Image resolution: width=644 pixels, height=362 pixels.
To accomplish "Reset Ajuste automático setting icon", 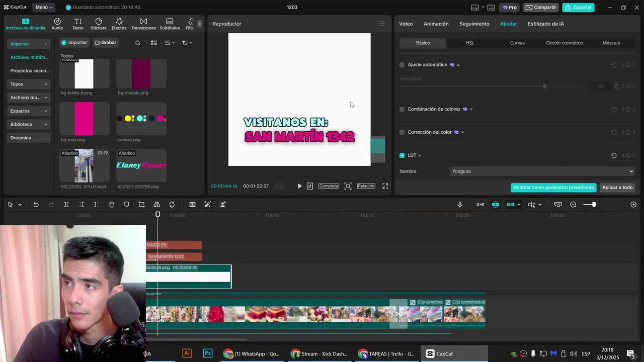I will click(x=613, y=65).
